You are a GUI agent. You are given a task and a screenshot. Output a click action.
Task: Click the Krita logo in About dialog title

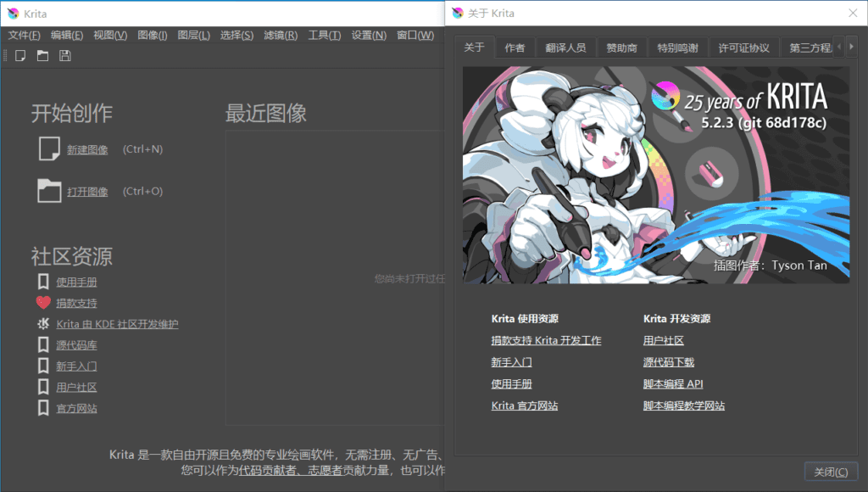[x=457, y=13]
